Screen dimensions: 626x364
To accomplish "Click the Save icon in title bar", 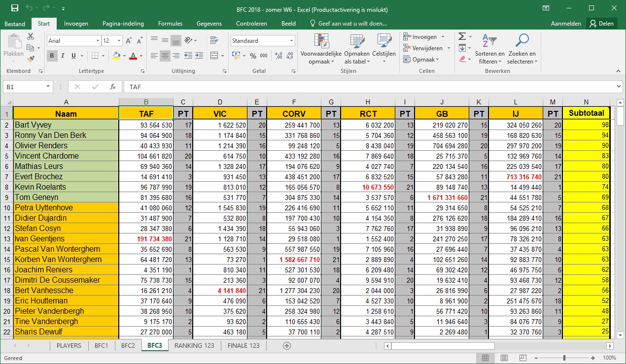I will [x=14, y=8].
